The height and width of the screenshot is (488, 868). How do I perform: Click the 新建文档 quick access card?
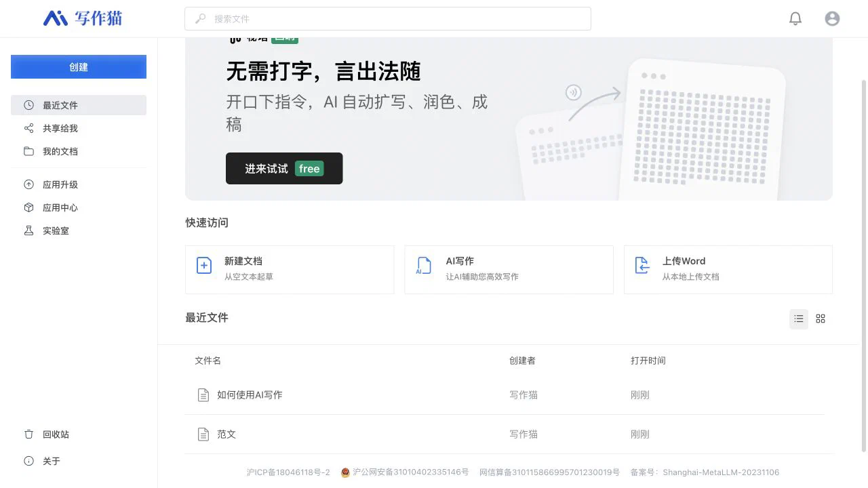click(x=290, y=270)
